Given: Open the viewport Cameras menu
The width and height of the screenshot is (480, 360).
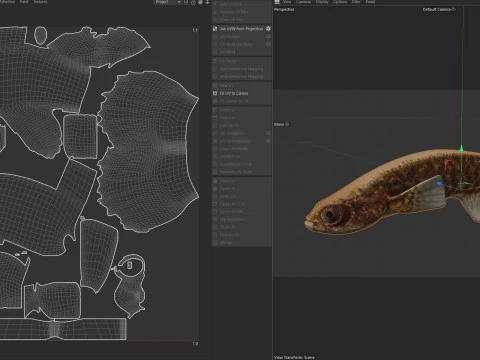Looking at the screenshot, I should 303,2.
